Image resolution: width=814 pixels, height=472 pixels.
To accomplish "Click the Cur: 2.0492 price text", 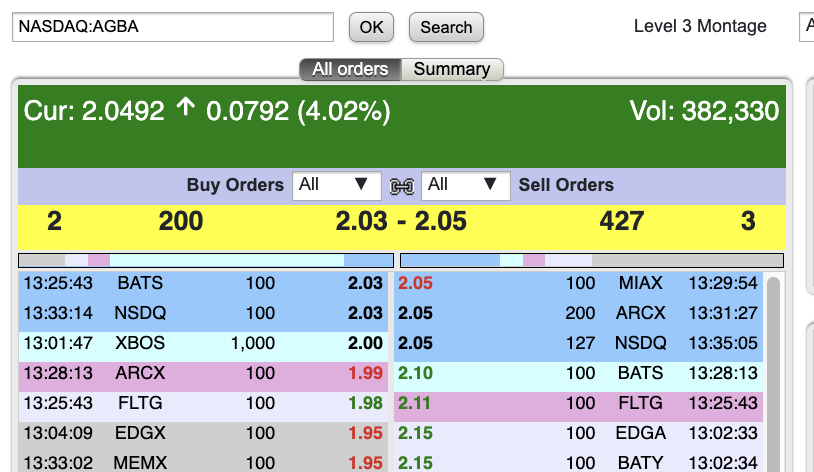I will 94,111.
